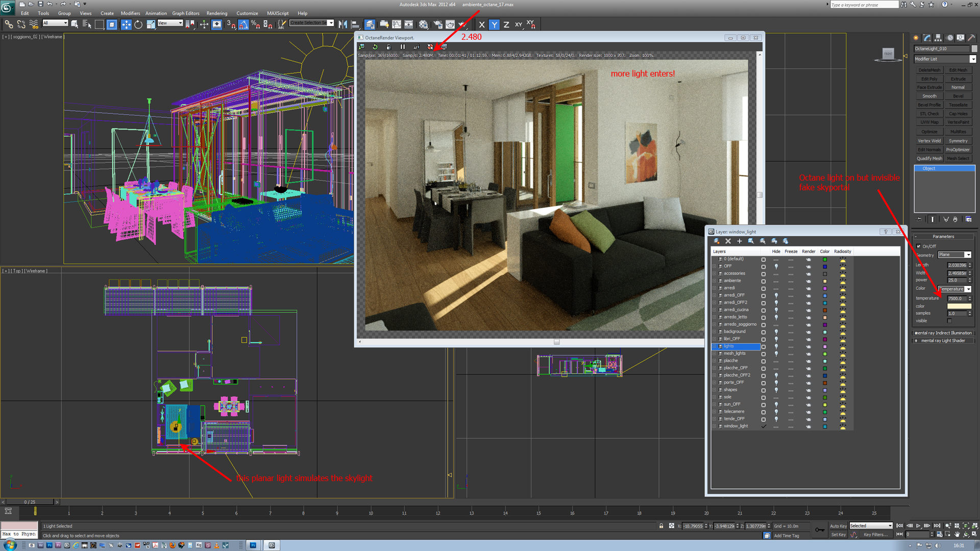Enable the visible checkbox for light
The width and height of the screenshot is (980, 551).
(949, 321)
